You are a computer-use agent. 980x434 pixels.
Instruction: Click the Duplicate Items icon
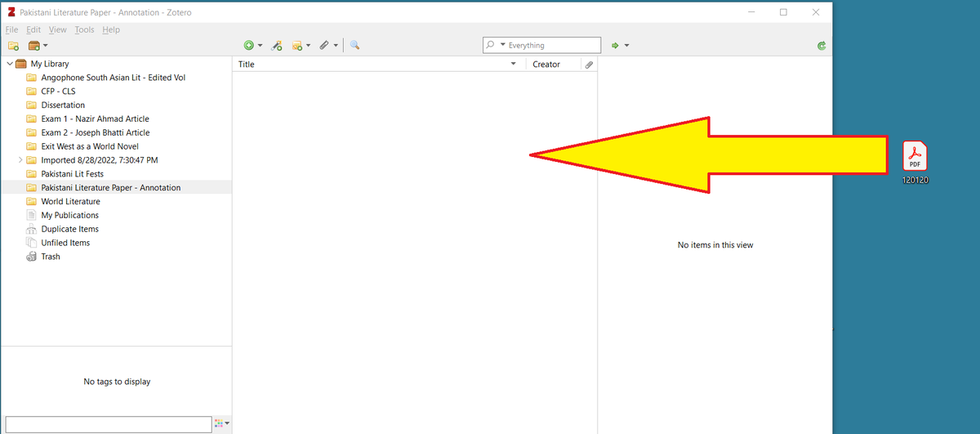click(x=32, y=229)
